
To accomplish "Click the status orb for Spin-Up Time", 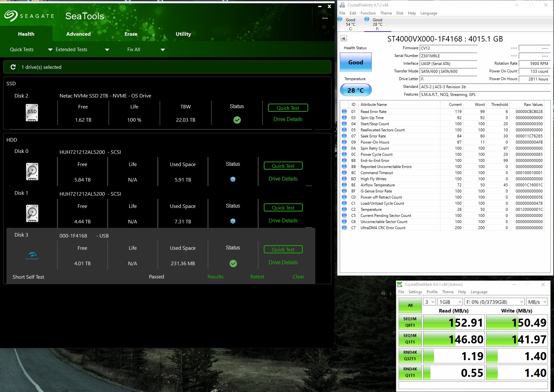I will click(344, 117).
